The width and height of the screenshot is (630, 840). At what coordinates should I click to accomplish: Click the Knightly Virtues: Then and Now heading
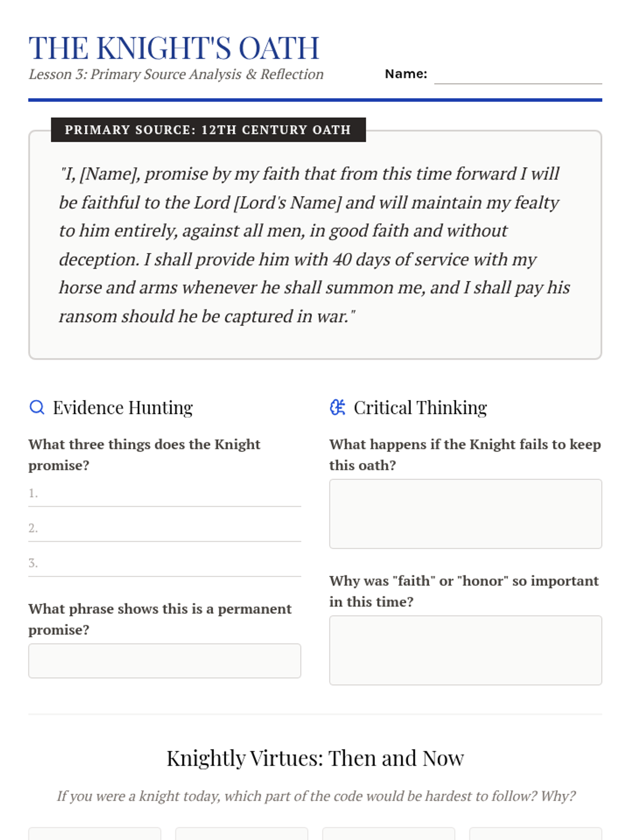315,758
